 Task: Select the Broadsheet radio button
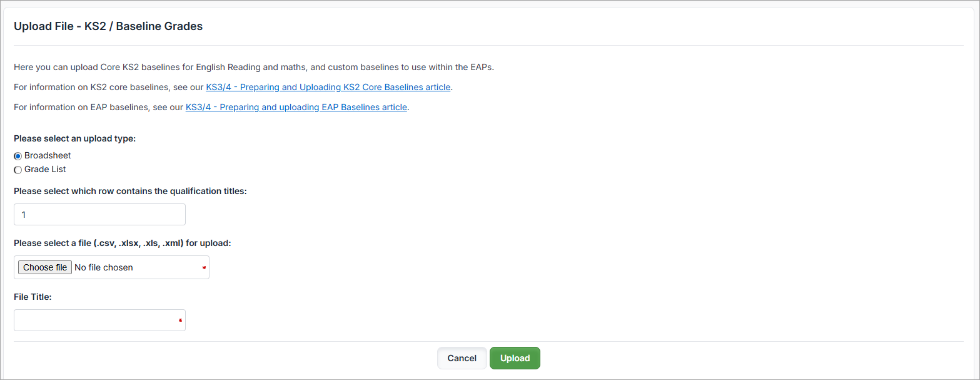[x=18, y=156]
